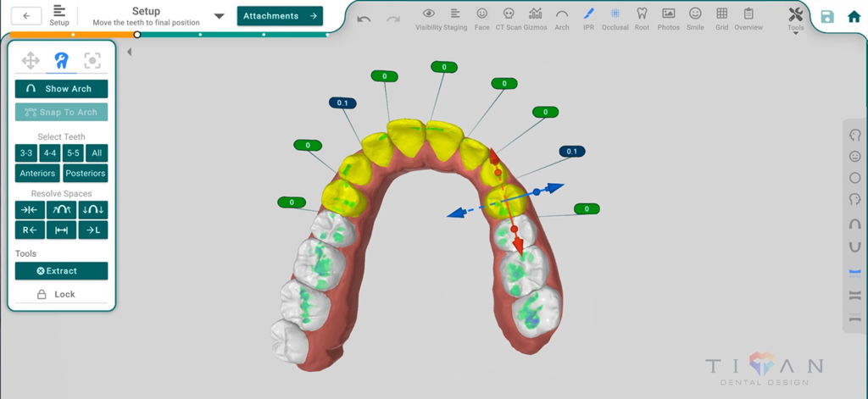Click the right blue 0.1 spacing label
This screenshot has height=399, width=868.
572,151
